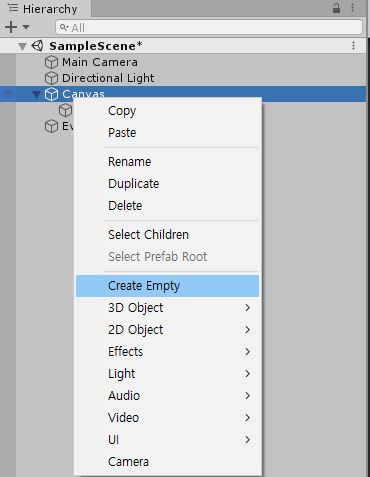Open the 3D Object submenu
The image size is (370, 477).
point(168,308)
